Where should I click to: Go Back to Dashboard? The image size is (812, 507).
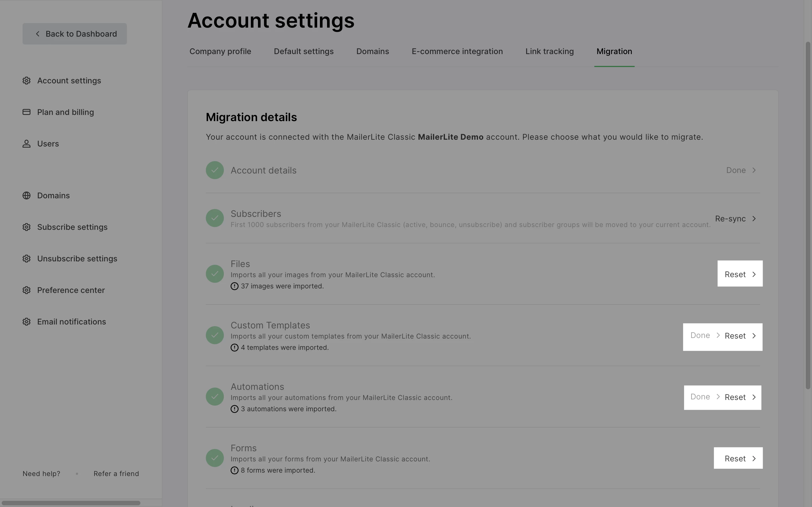74,34
